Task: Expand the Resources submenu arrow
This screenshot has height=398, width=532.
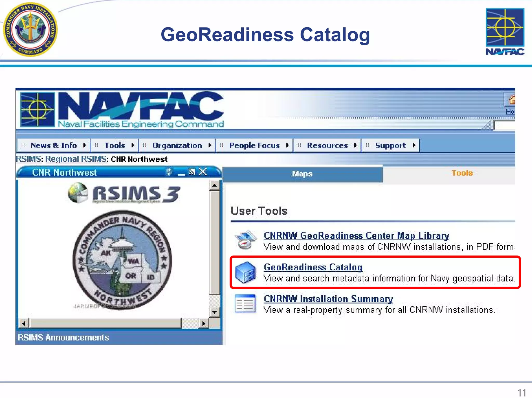Action: 355,145
